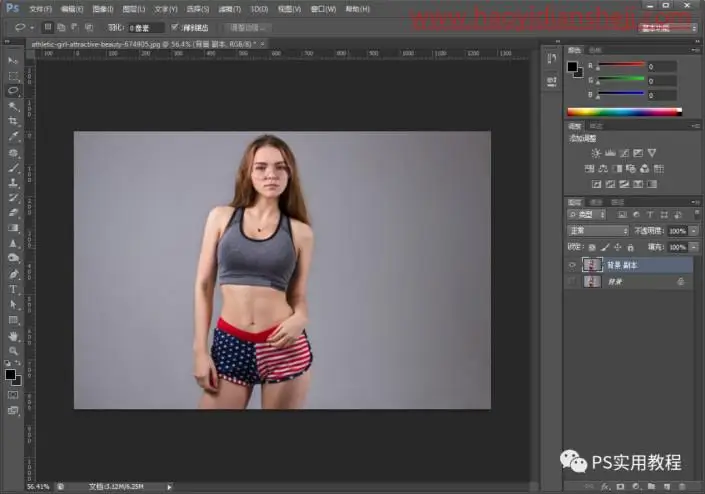
Task: Open the Color panel flyout menu
Action: click(x=695, y=50)
